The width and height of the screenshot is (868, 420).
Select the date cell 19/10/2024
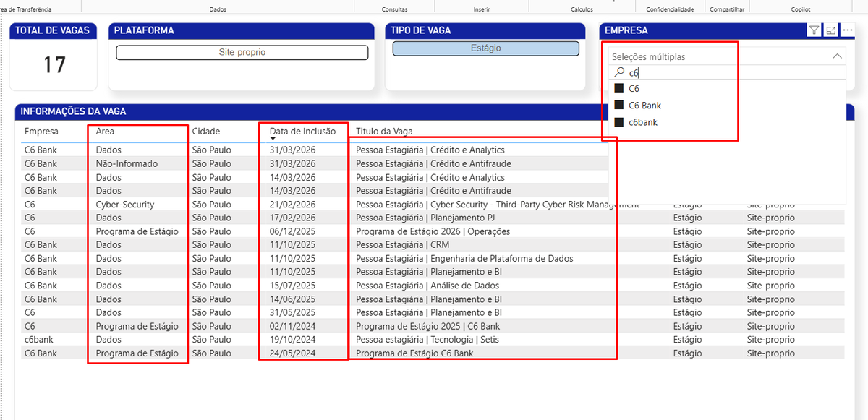[x=292, y=340]
